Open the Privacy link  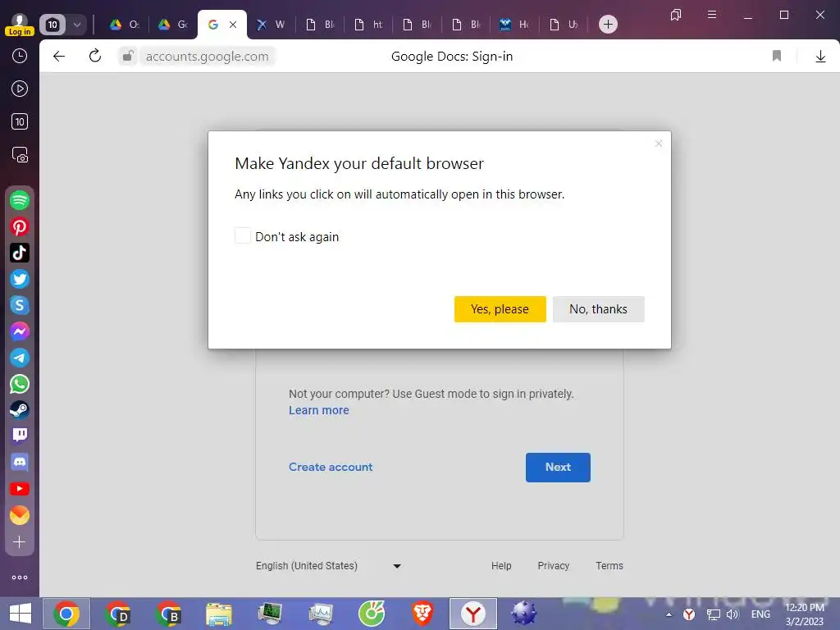coord(554,566)
